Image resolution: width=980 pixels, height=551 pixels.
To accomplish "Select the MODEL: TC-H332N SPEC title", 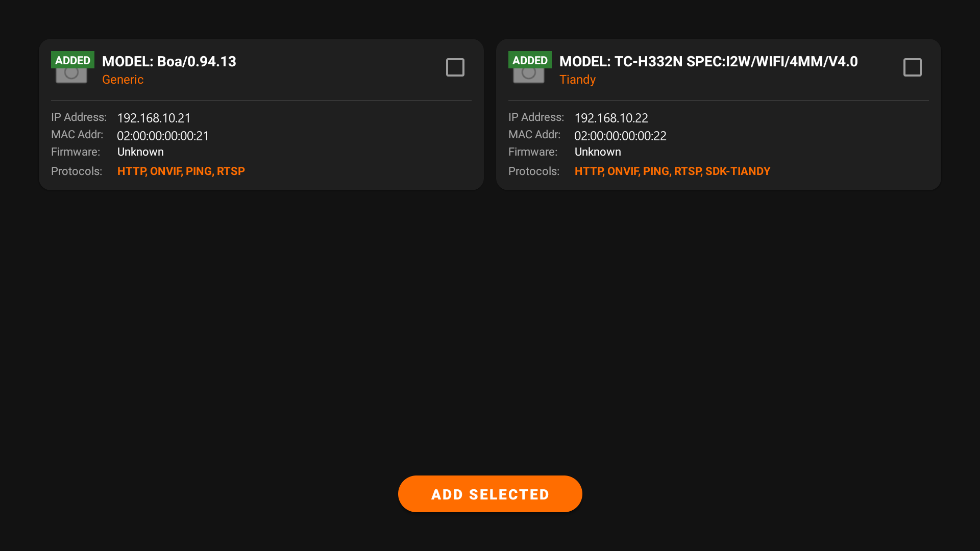I will (708, 61).
